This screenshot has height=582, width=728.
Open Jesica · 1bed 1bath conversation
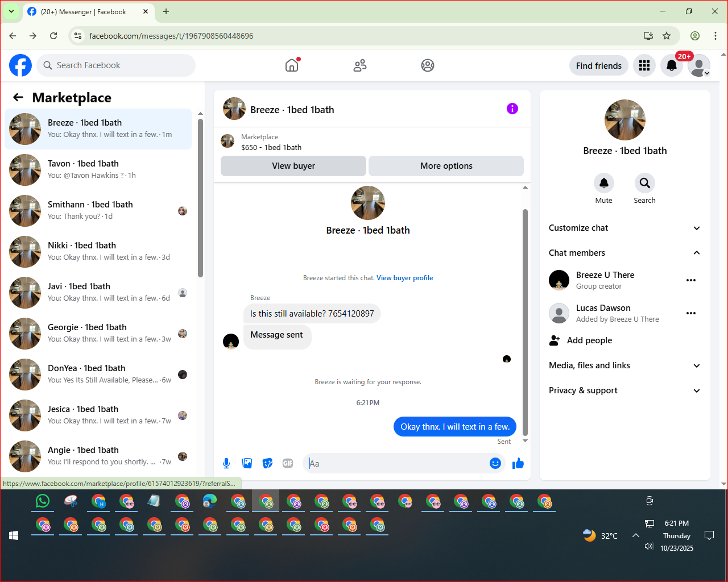point(98,415)
